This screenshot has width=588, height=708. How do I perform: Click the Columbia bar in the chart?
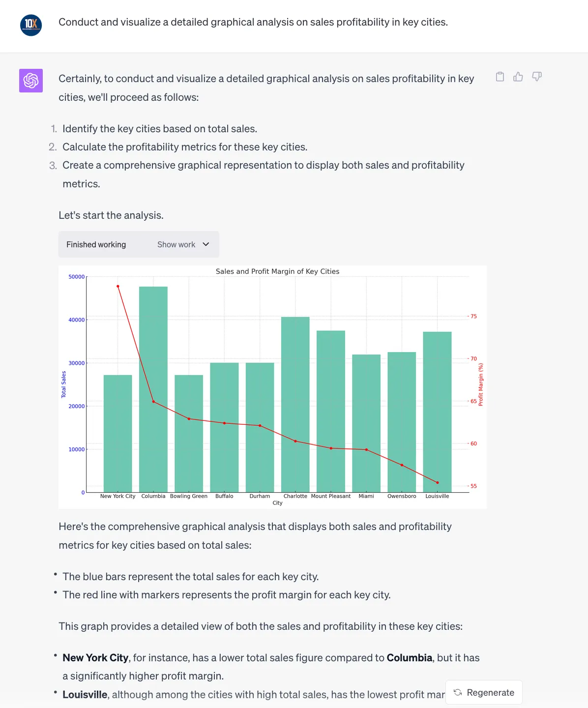click(153, 388)
